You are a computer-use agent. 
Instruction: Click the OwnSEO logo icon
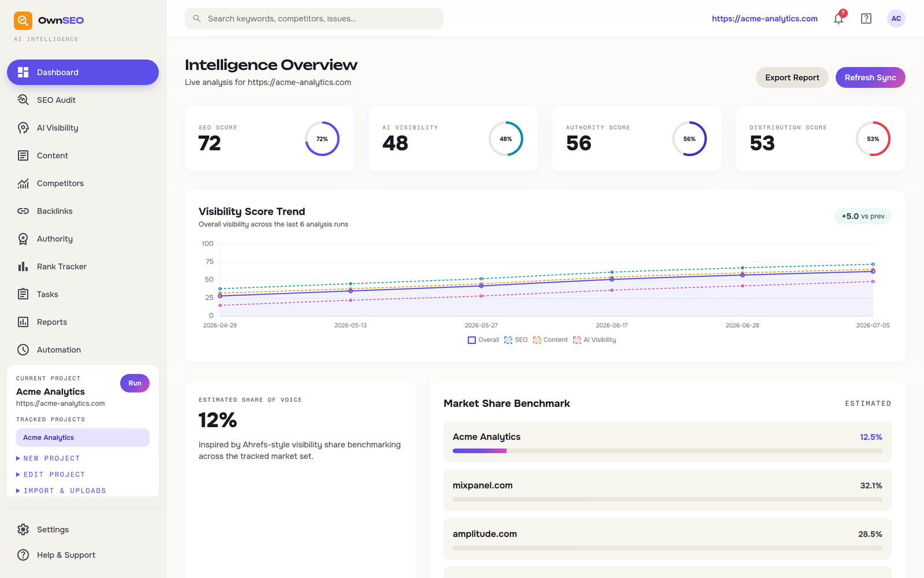pos(23,20)
